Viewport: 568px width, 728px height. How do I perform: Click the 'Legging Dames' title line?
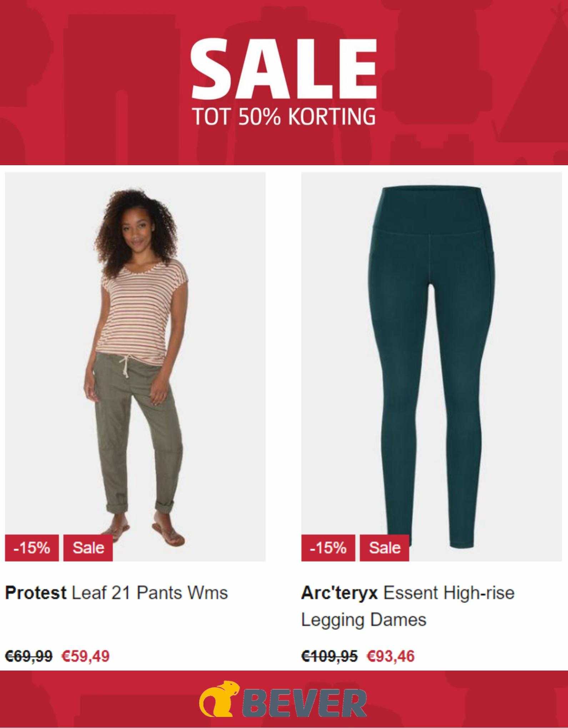tap(363, 620)
